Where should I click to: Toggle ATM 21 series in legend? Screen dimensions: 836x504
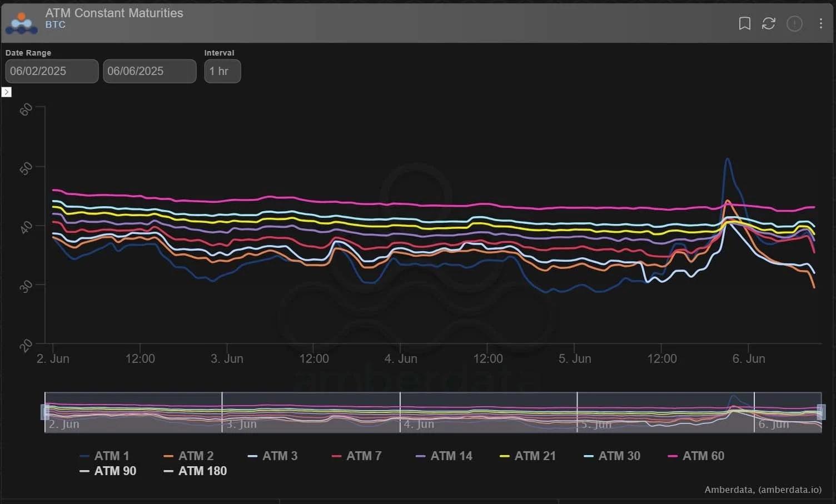(x=528, y=456)
